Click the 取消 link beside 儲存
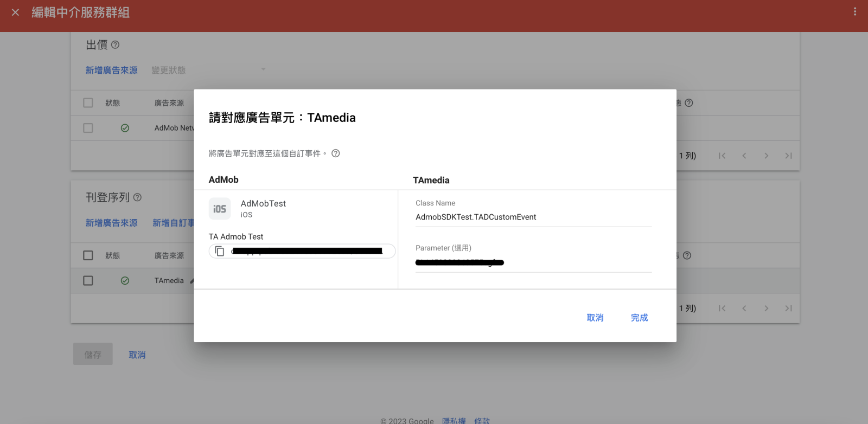The height and width of the screenshot is (424, 868). pos(137,355)
